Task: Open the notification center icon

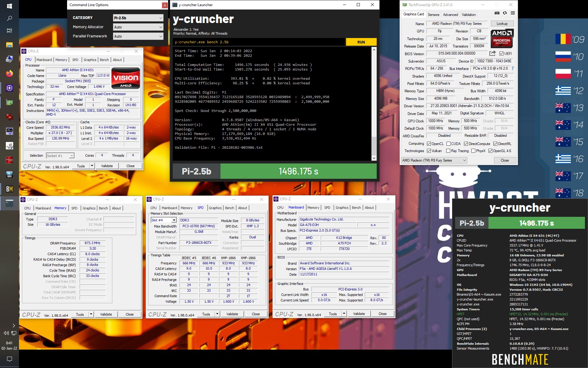Action: point(9,359)
